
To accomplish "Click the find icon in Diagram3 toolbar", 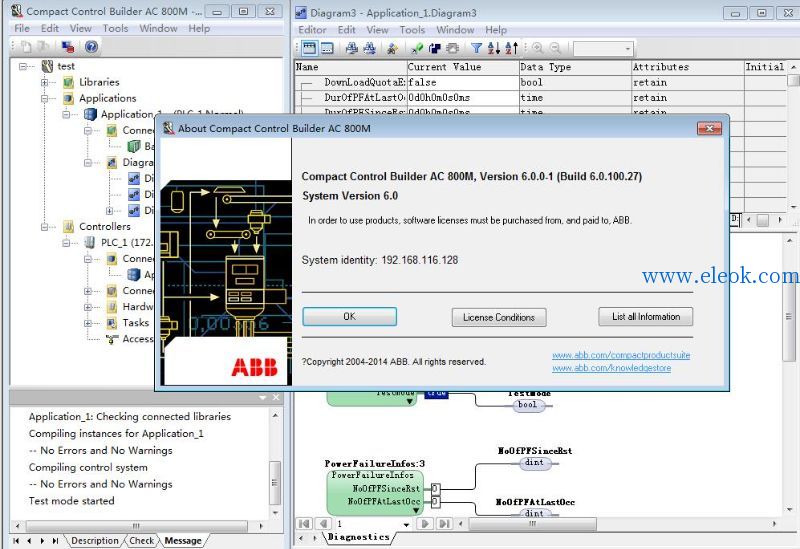I will click(392, 48).
